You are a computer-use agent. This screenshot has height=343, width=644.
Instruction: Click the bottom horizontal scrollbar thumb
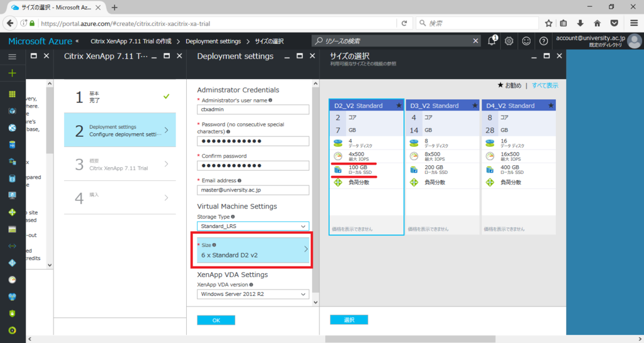pyautogui.click(x=410, y=339)
